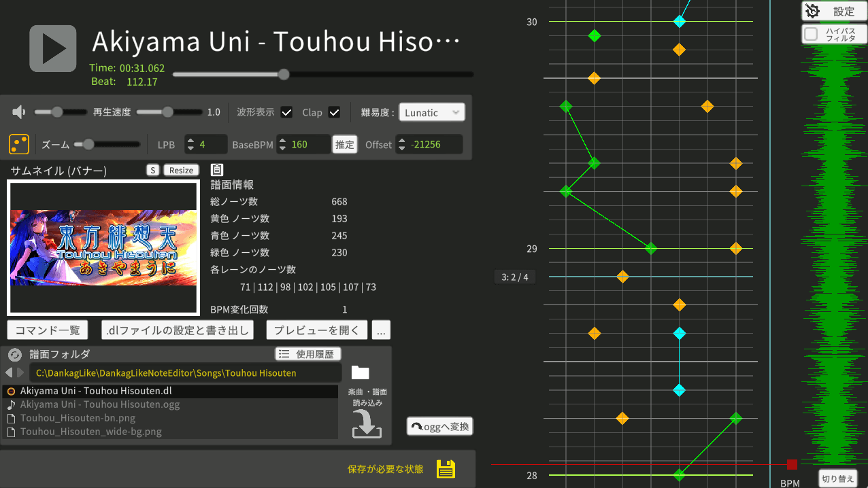Enable the ハイパスフィルタ checkbox
Image resolution: width=868 pixels, height=488 pixels.
(x=811, y=34)
